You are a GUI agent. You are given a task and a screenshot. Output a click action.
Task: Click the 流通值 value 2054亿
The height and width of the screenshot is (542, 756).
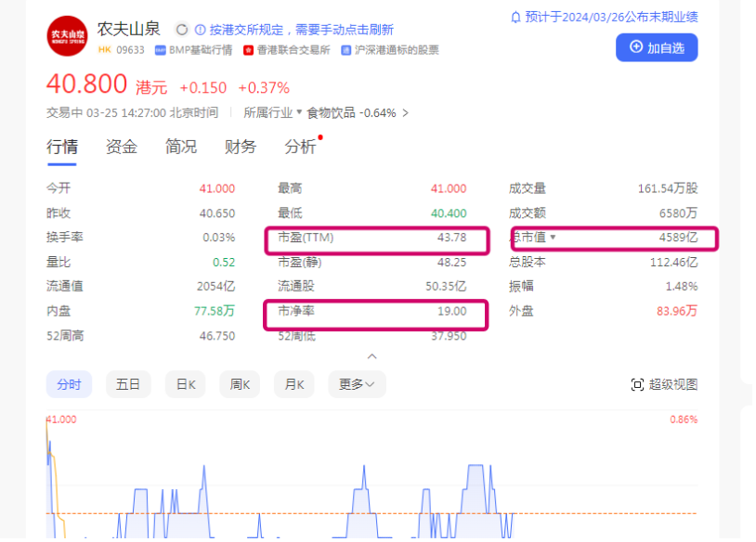(215, 286)
